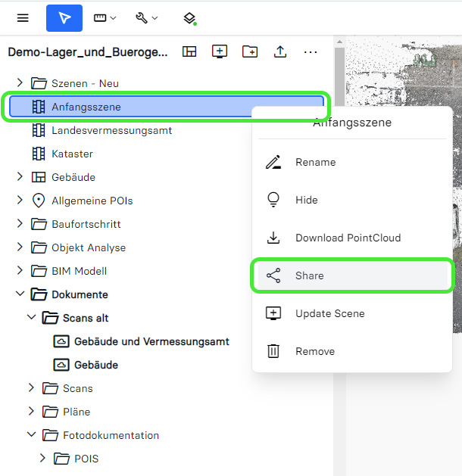Click Update Scene in context menu
The width and height of the screenshot is (462, 476).
point(329,313)
